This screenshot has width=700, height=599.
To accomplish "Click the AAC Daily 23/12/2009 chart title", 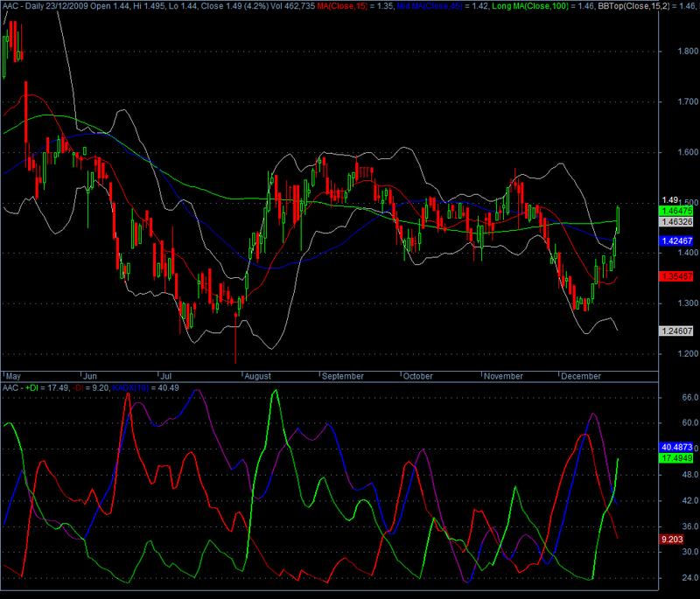I will click(x=45, y=6).
